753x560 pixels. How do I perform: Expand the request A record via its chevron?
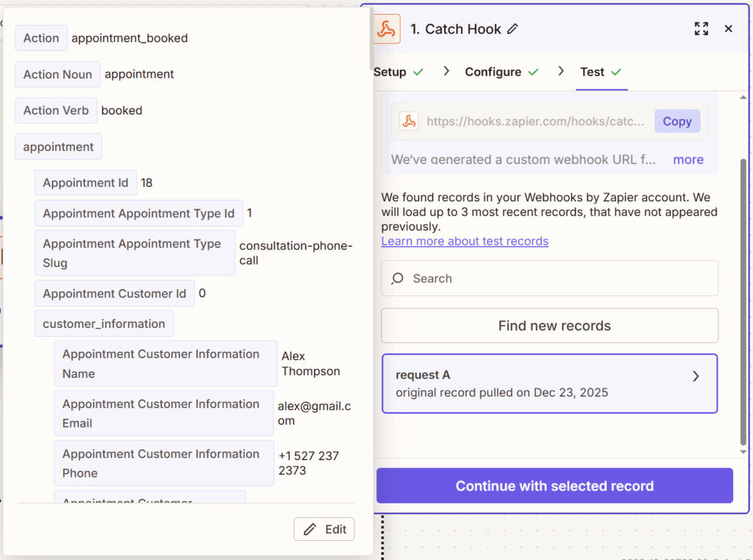(696, 376)
